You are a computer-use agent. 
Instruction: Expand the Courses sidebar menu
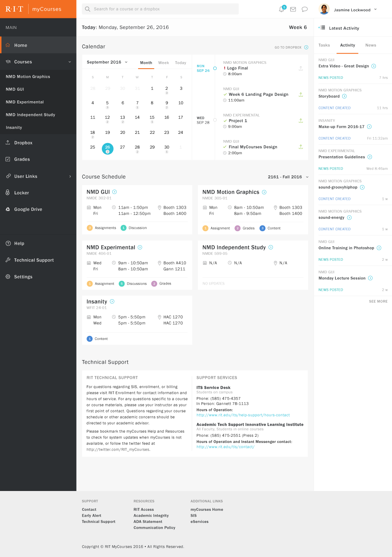click(x=38, y=62)
